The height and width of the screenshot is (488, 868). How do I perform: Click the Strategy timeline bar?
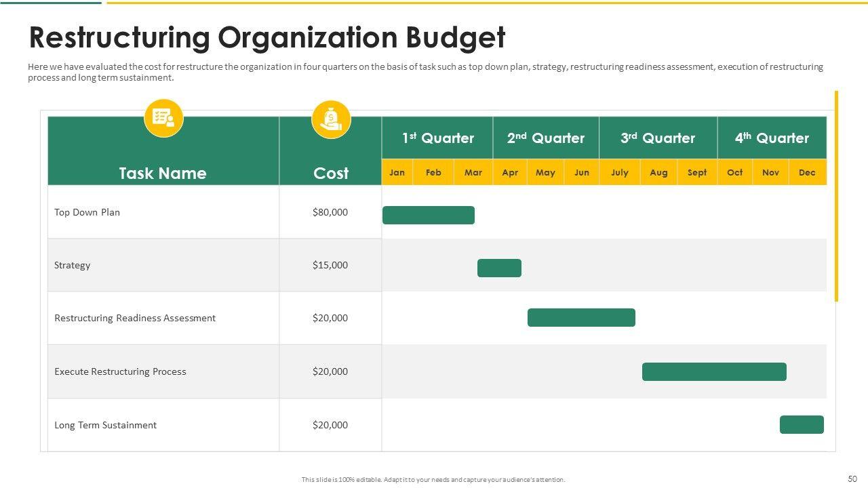point(499,268)
